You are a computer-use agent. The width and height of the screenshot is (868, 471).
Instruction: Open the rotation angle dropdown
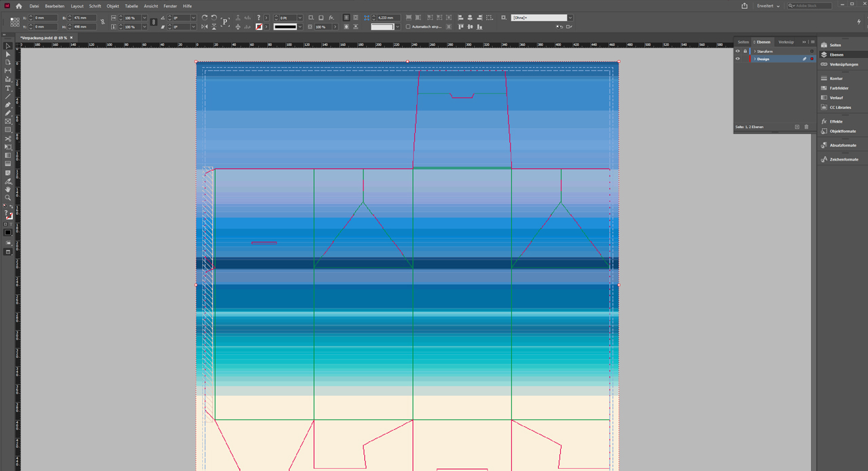click(193, 18)
